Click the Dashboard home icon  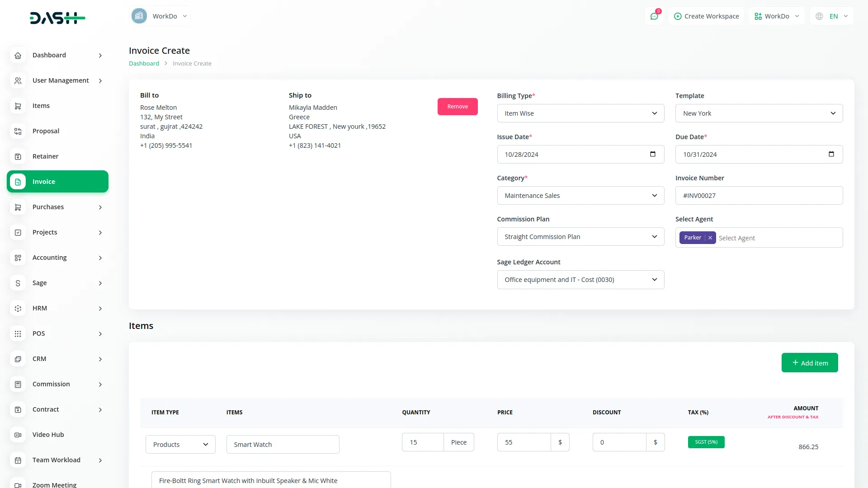(x=18, y=55)
